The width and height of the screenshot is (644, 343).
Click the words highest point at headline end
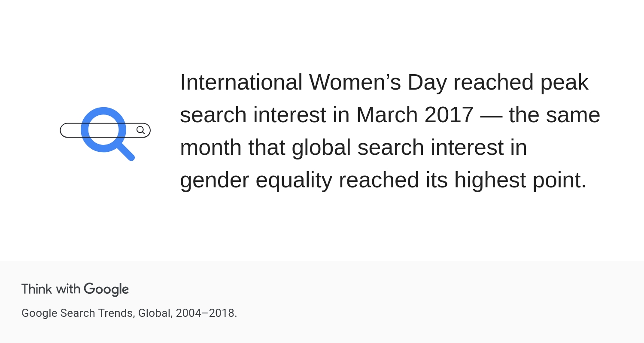click(x=520, y=180)
